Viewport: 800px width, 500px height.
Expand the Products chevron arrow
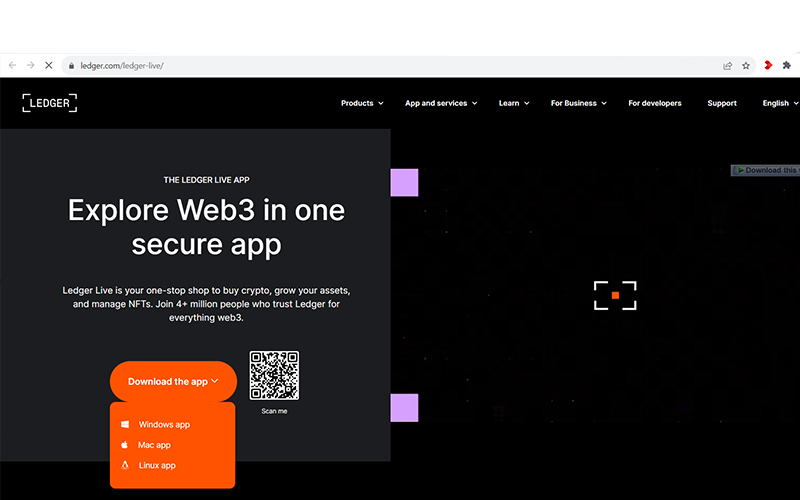[x=381, y=104]
